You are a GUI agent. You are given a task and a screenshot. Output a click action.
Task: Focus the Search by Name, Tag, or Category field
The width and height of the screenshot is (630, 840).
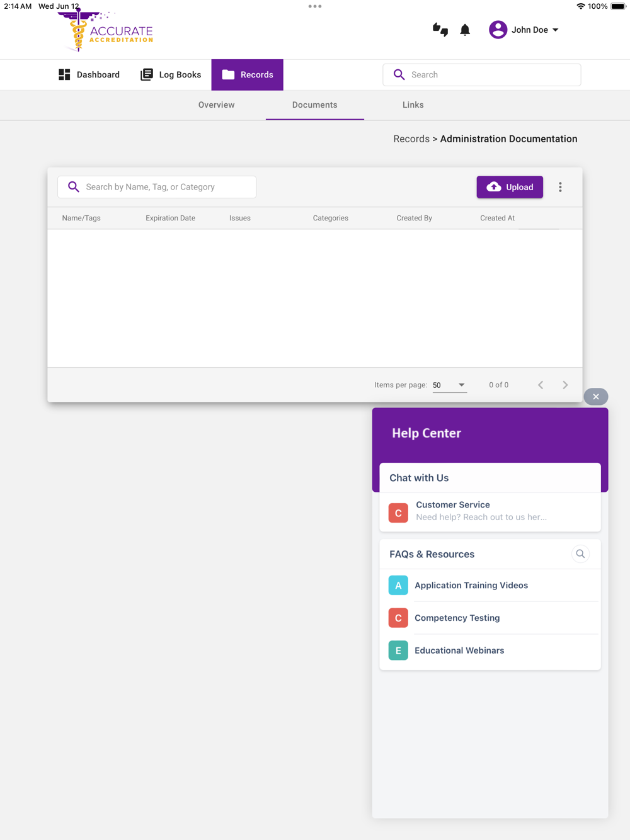(157, 187)
